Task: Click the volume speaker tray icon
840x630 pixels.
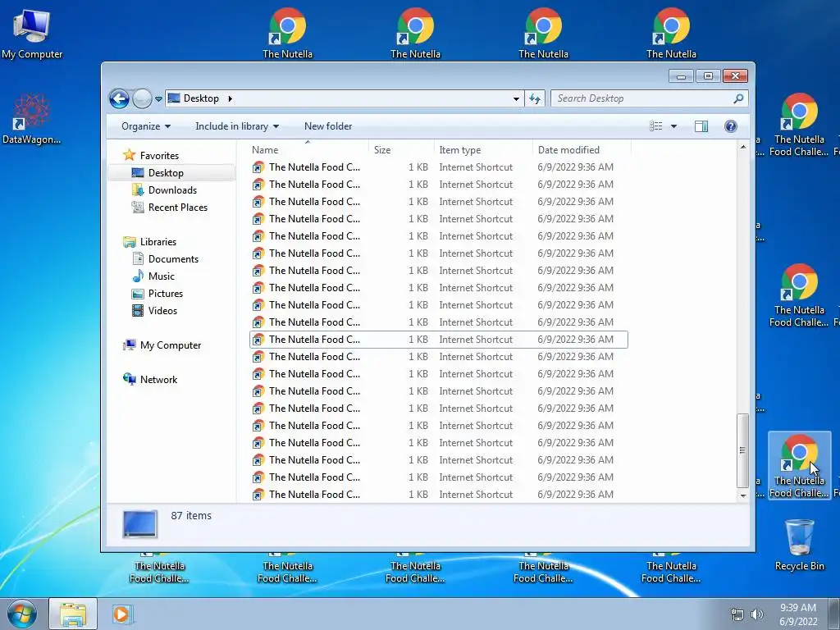Action: (x=756, y=614)
